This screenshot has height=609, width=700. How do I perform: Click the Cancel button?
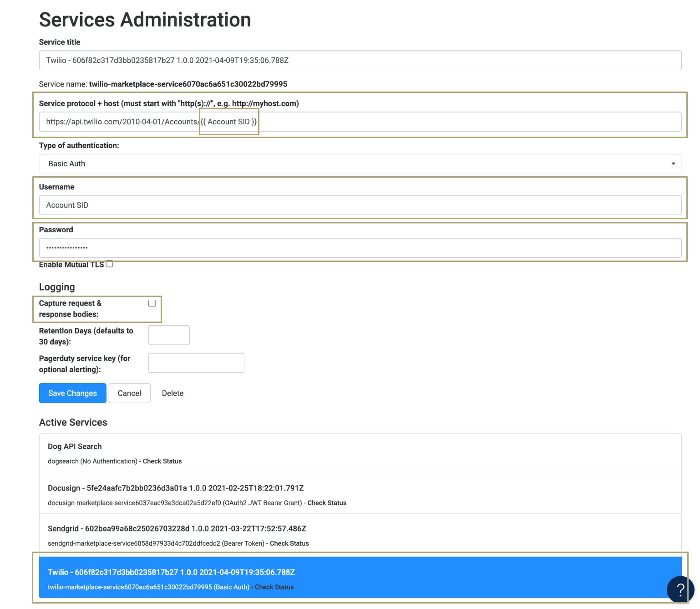[129, 393]
